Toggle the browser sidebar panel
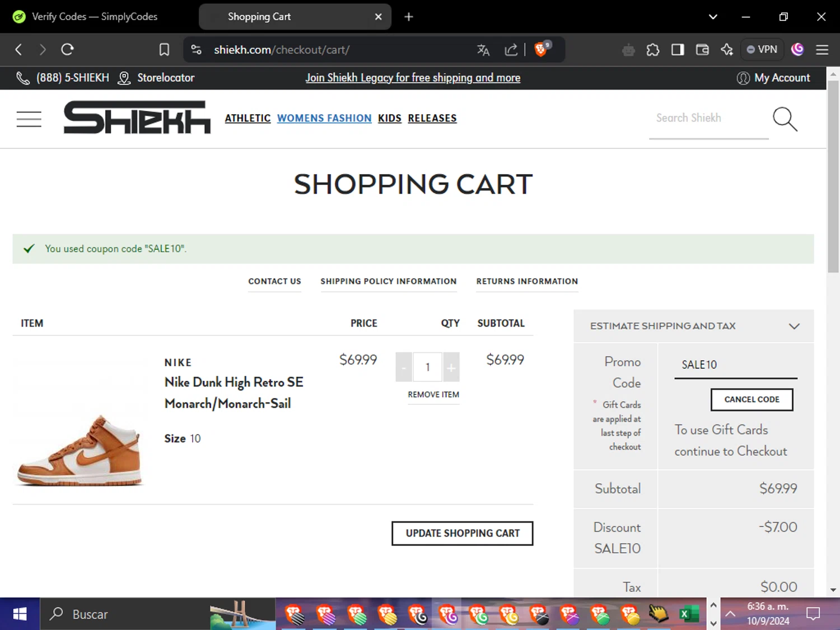This screenshot has width=840, height=630. tap(678, 50)
